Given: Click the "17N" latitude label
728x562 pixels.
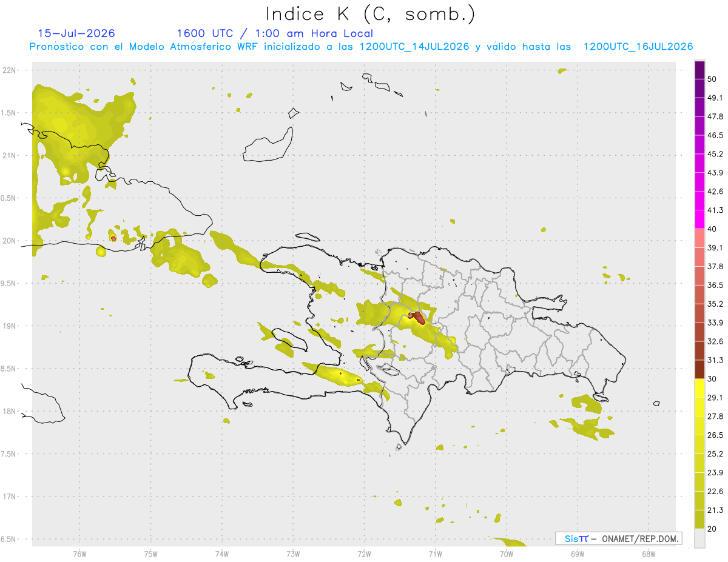Looking at the screenshot, I should 10,497.
